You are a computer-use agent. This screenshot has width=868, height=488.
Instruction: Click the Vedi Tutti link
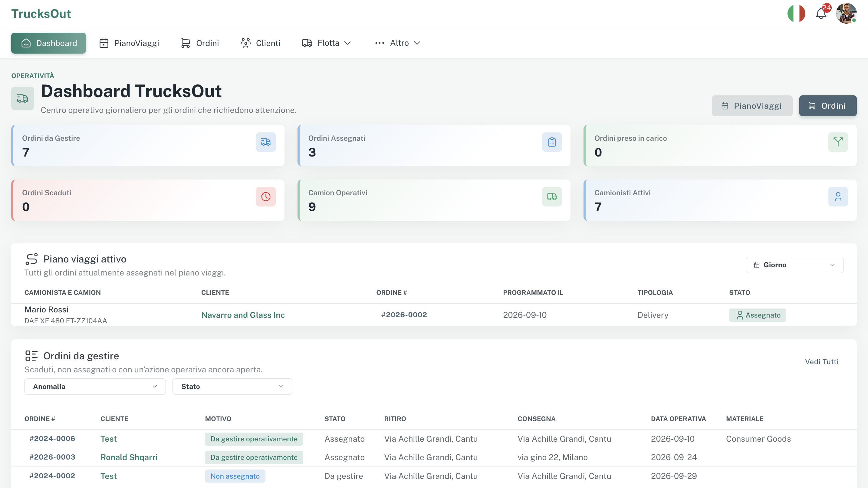tap(821, 362)
